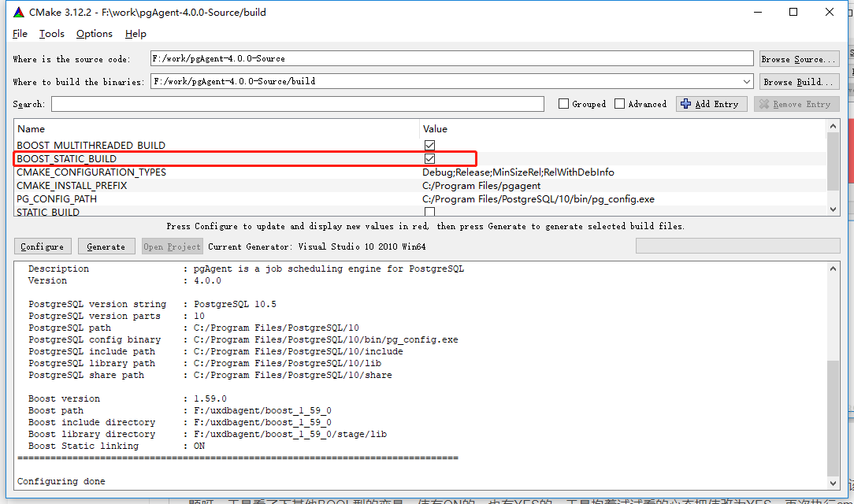Click the Open Project button
The height and width of the screenshot is (504, 854).
pos(172,246)
